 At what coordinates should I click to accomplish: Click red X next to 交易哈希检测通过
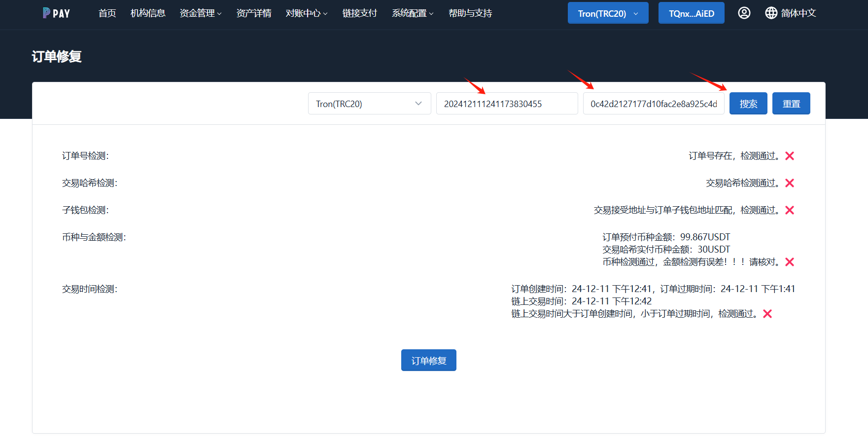point(790,183)
